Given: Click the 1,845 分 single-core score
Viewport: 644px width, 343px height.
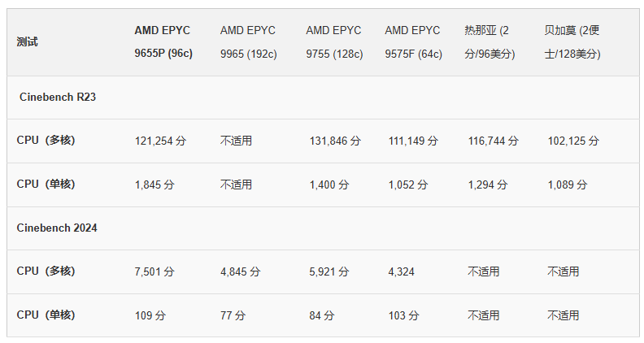Looking at the screenshot, I should coord(154,185).
